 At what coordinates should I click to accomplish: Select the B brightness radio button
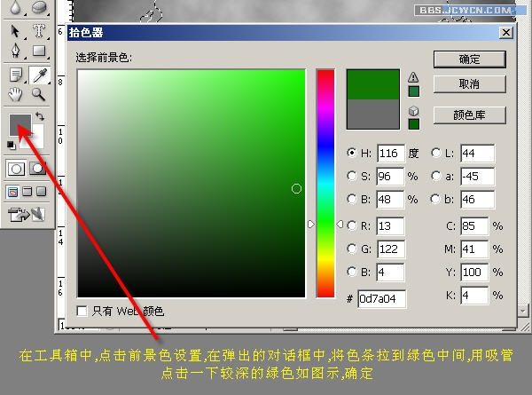click(x=352, y=199)
